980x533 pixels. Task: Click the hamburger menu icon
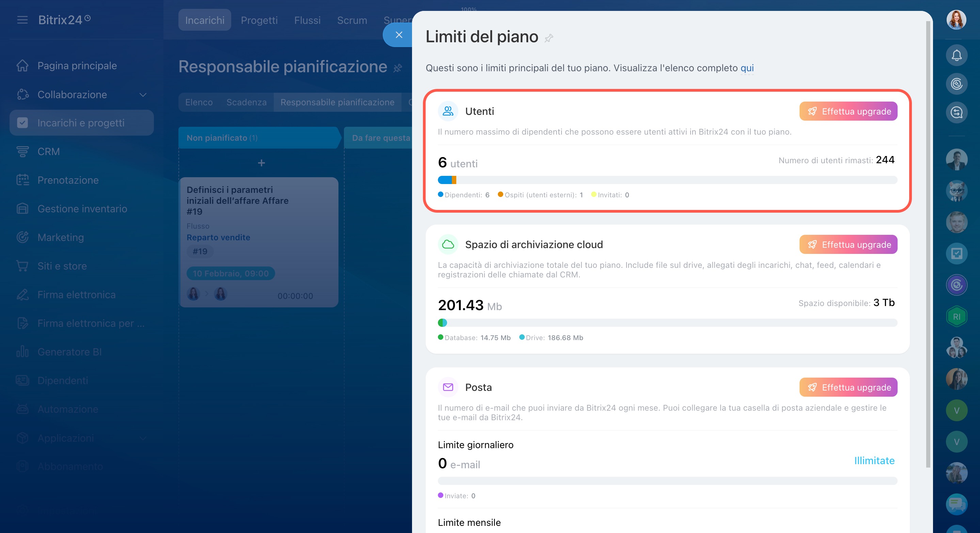pyautogui.click(x=22, y=20)
